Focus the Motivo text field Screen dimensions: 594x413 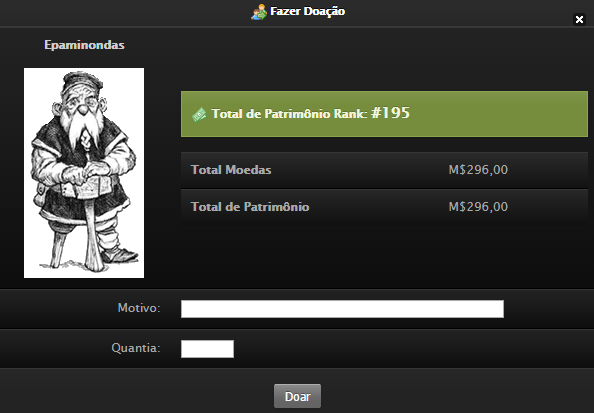342,309
